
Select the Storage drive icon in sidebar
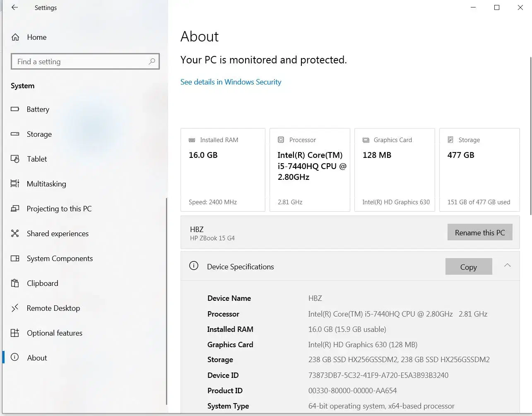[x=15, y=134]
